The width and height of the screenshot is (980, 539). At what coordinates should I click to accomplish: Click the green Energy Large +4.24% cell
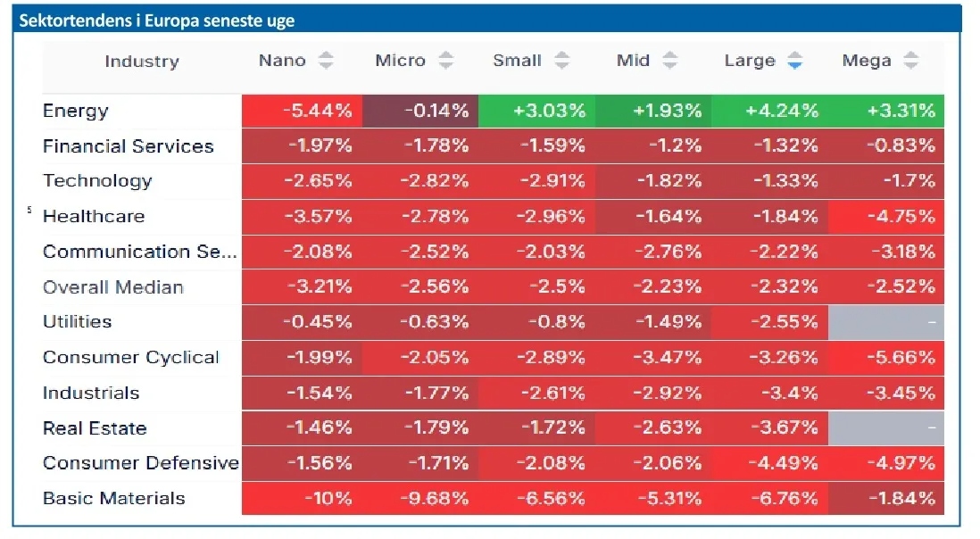pos(768,111)
